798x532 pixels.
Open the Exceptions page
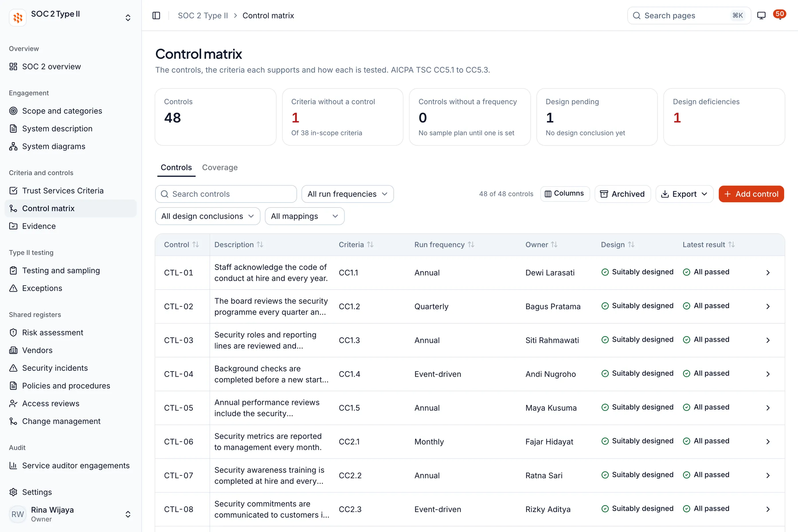click(70, 288)
